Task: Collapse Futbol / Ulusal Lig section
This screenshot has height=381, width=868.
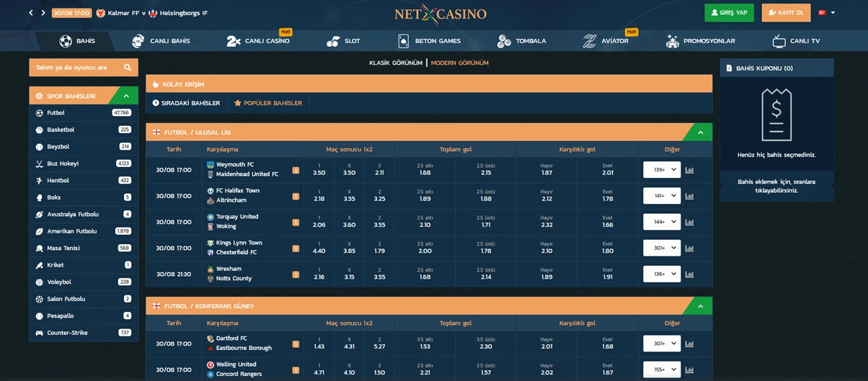Action: pos(699,133)
